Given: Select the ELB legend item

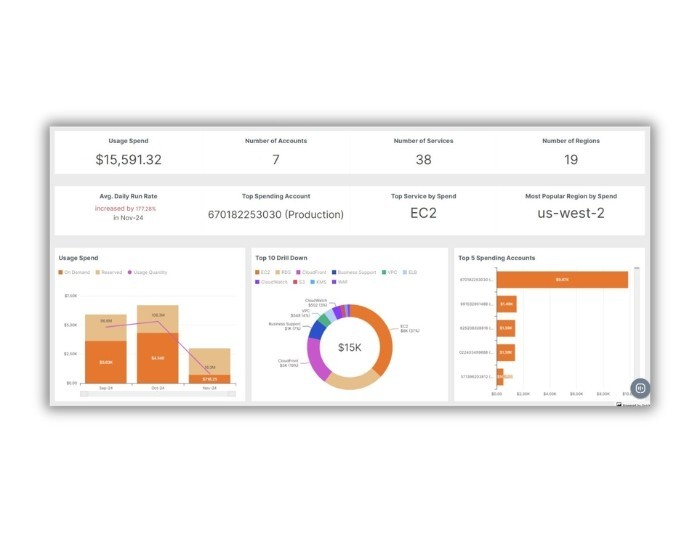Looking at the screenshot, I should pyautogui.click(x=410, y=272).
